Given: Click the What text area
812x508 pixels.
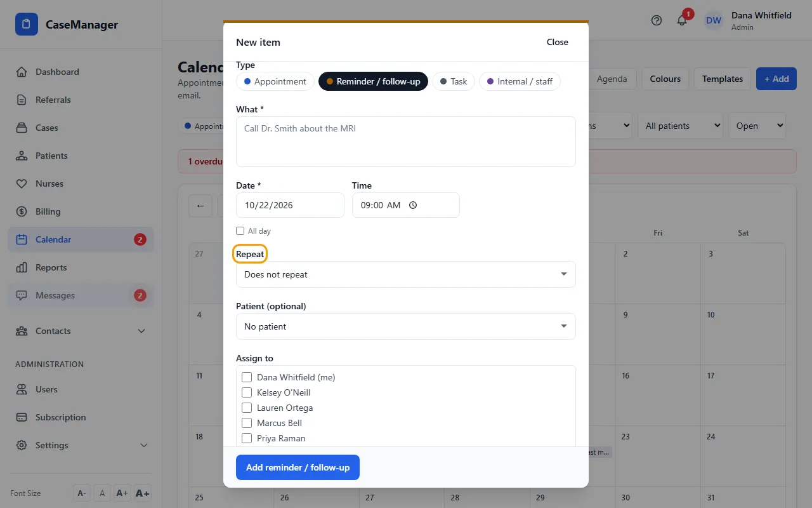Looking at the screenshot, I should (406, 142).
